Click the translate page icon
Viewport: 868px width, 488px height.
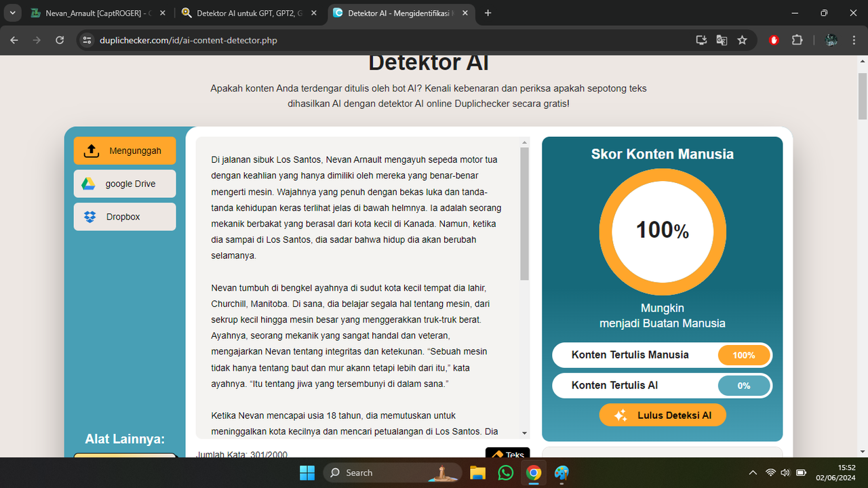click(x=722, y=40)
